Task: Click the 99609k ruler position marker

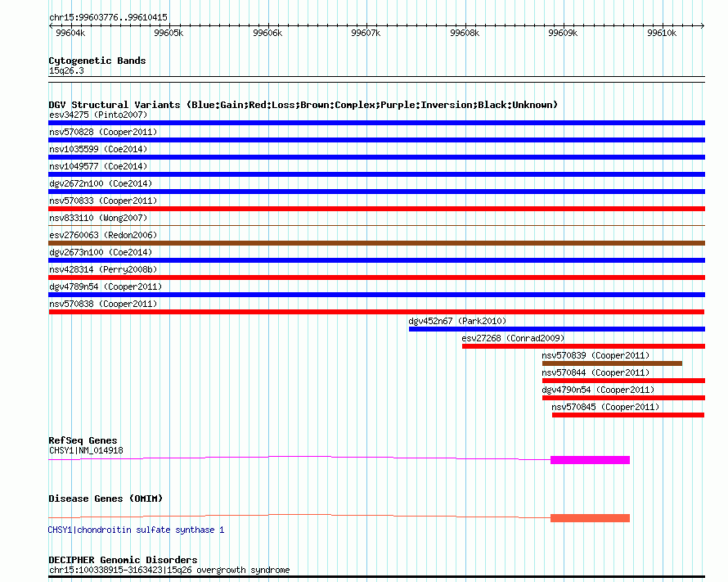Action: [563, 33]
